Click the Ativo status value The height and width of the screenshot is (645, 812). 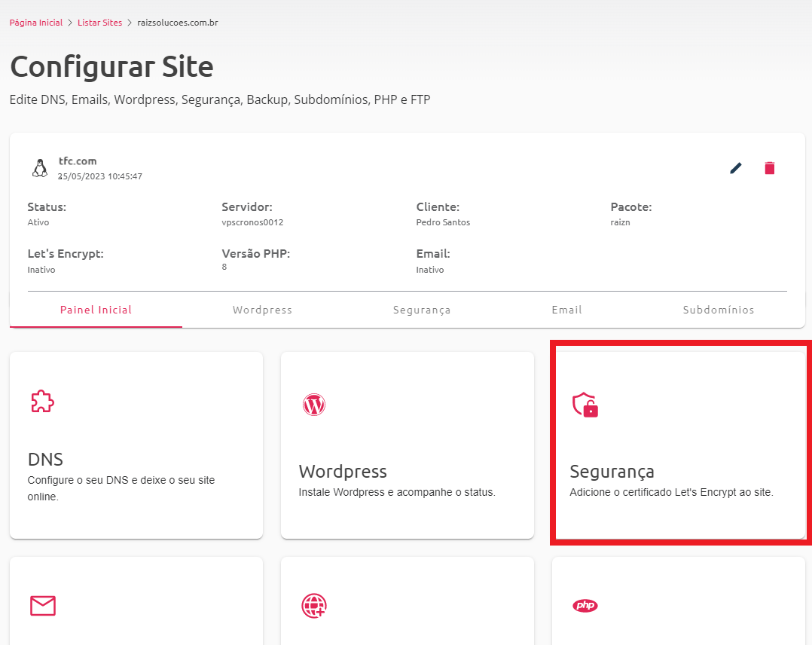(38, 222)
